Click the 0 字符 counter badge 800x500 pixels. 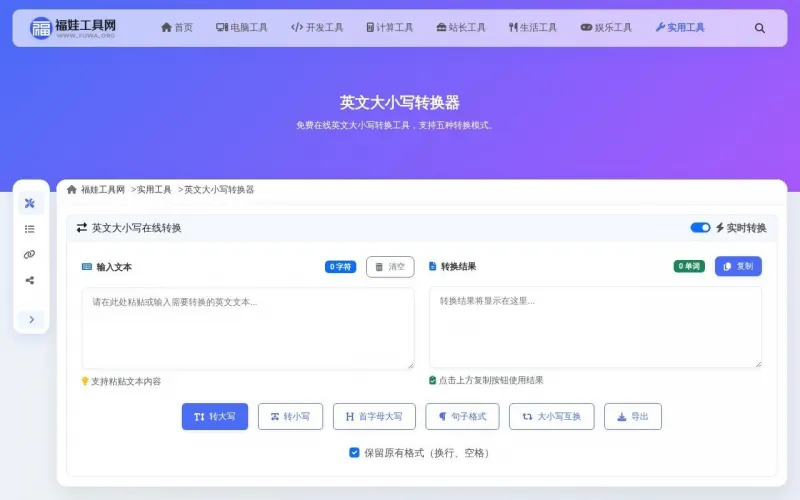point(340,267)
